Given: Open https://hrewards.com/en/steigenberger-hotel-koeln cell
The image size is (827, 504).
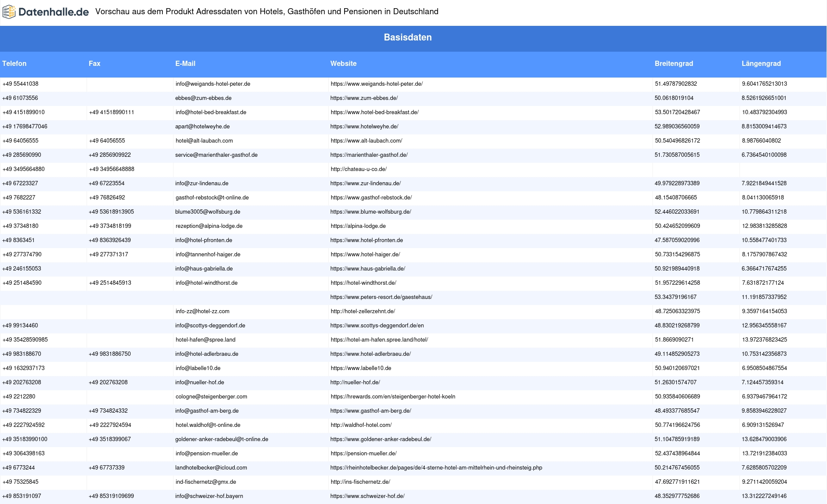Looking at the screenshot, I should pos(393,397).
